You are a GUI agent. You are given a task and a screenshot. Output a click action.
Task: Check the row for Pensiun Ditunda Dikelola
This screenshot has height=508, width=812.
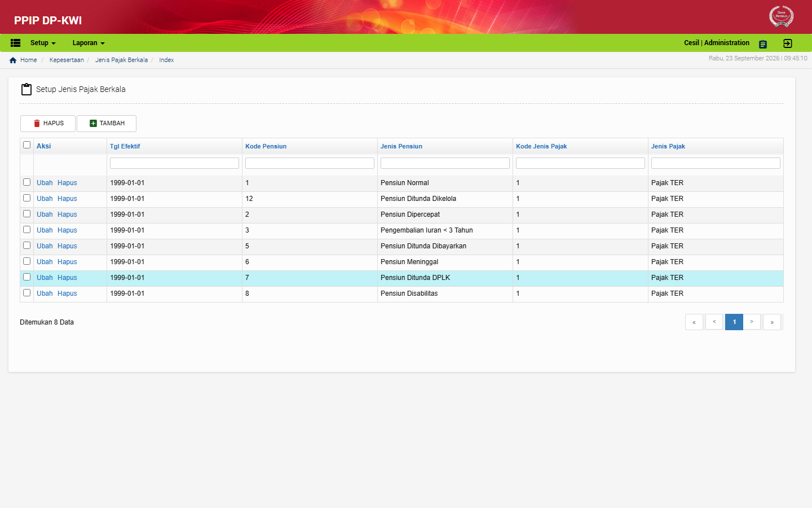click(27, 198)
